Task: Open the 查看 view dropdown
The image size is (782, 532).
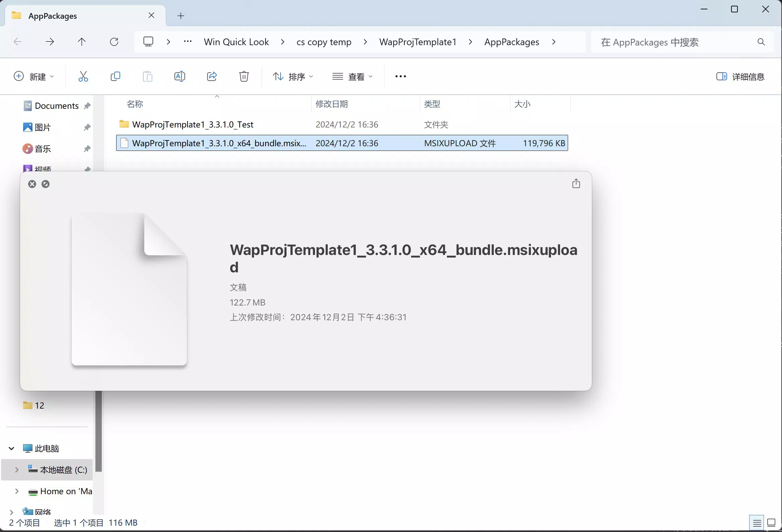Action: click(353, 77)
